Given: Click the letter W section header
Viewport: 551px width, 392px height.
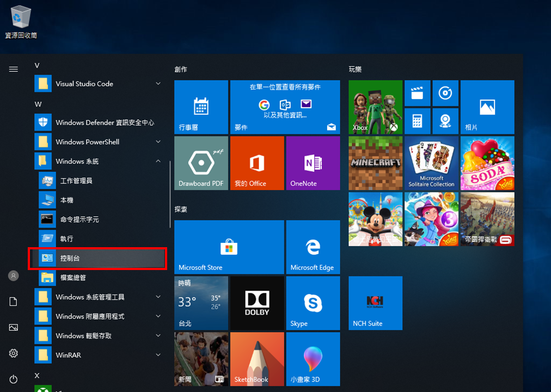Looking at the screenshot, I should [x=38, y=105].
